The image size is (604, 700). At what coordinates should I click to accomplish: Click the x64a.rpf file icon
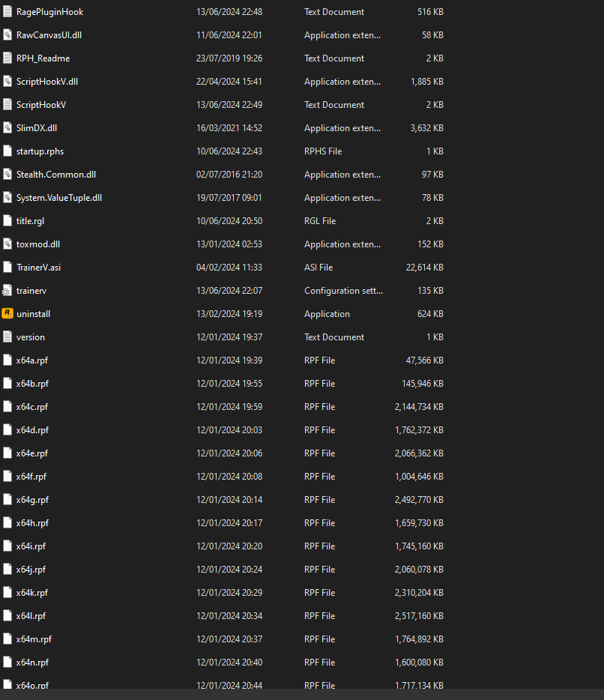pyautogui.click(x=7, y=360)
